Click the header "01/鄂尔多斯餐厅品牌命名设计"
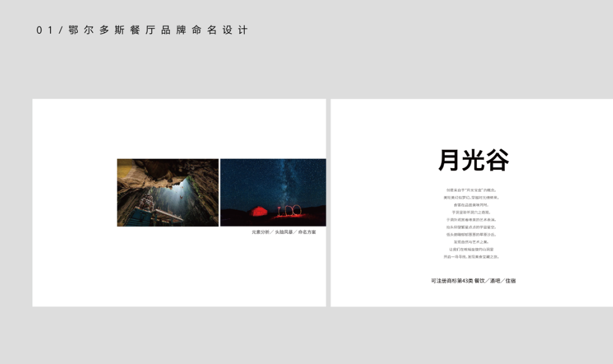Viewport: 613px width, 364px height. 142,30
